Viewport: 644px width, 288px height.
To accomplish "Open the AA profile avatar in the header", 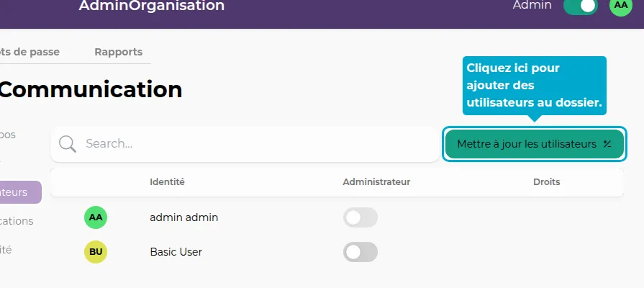I will [x=620, y=5].
